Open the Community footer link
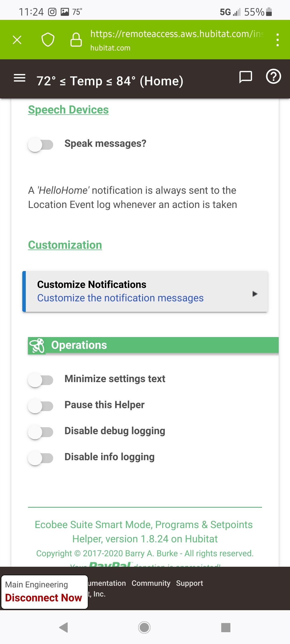 click(151, 583)
